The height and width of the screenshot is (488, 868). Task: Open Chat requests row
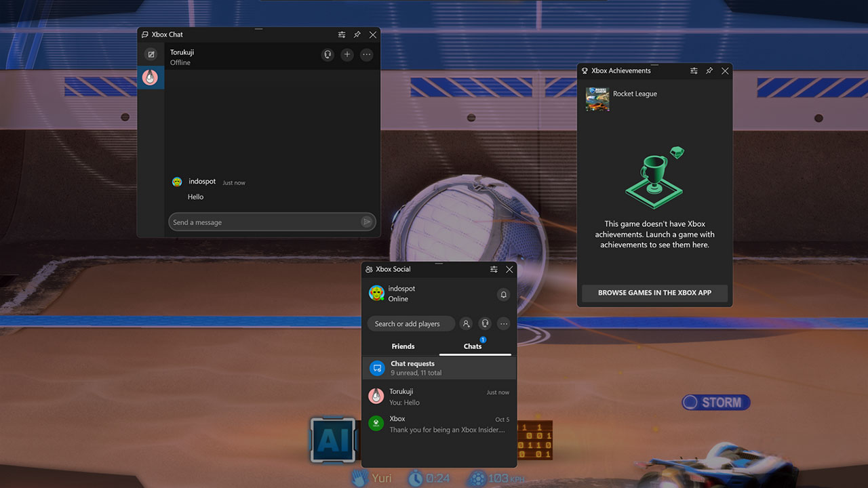pyautogui.click(x=439, y=368)
